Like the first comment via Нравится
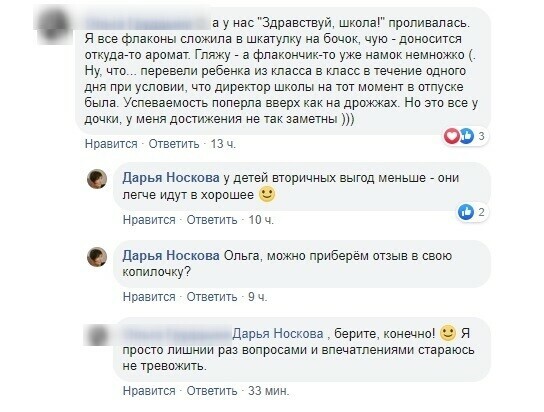Image resolution: width=544 pixels, height=412 pixels. (x=111, y=144)
